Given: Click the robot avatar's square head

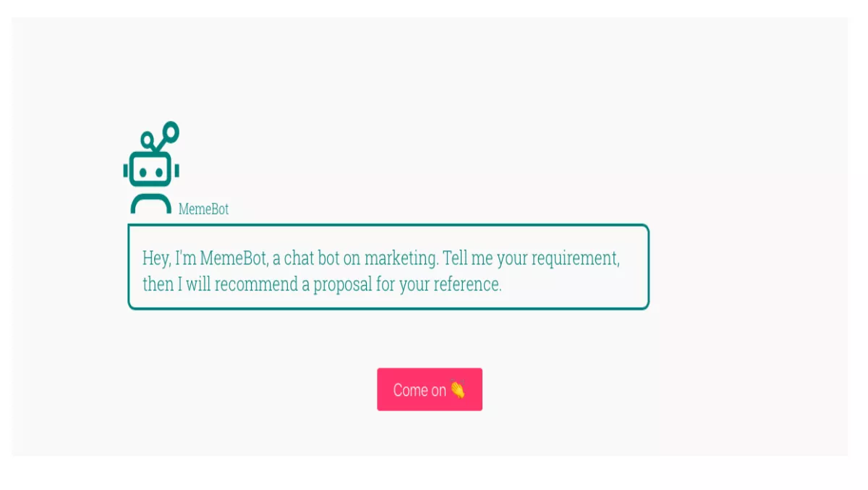Looking at the screenshot, I should [151, 169].
